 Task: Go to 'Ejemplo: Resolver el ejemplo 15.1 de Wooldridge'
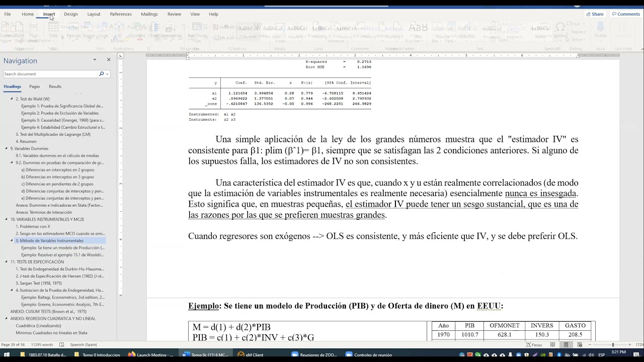tap(63, 255)
